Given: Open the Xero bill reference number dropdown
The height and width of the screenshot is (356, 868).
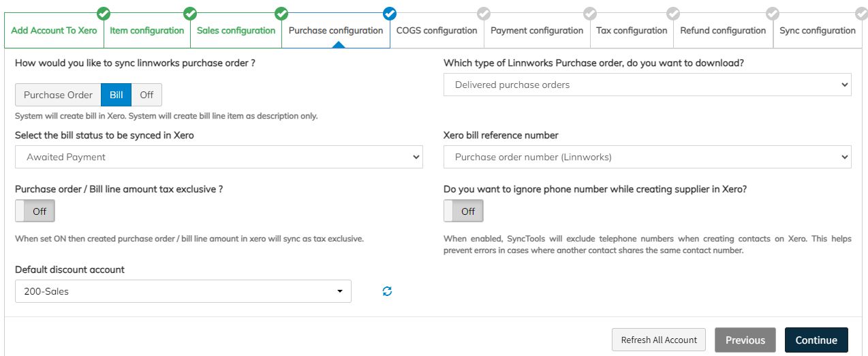Looking at the screenshot, I should click(647, 157).
